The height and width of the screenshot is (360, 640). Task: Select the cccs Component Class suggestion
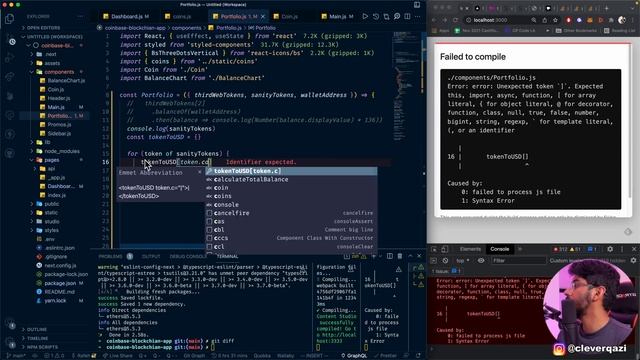pyautogui.click(x=291, y=238)
